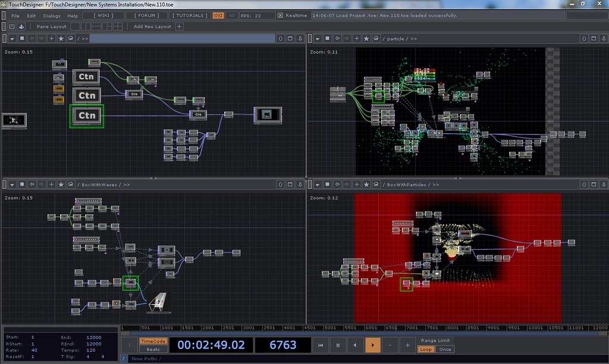Screen dimensions: 609x364
Task: Click the plus icon in the BoxWithParticles pane header
Action: (357, 184)
